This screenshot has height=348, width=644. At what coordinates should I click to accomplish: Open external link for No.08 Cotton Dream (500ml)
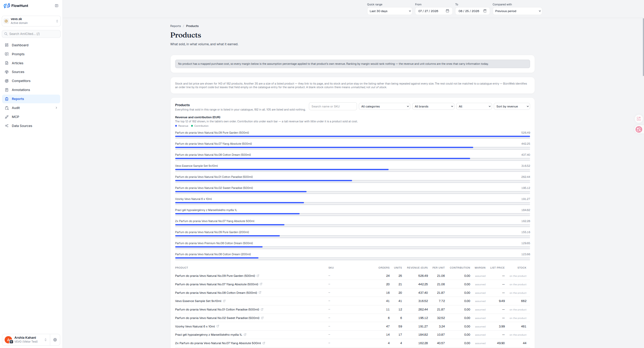[260, 292]
